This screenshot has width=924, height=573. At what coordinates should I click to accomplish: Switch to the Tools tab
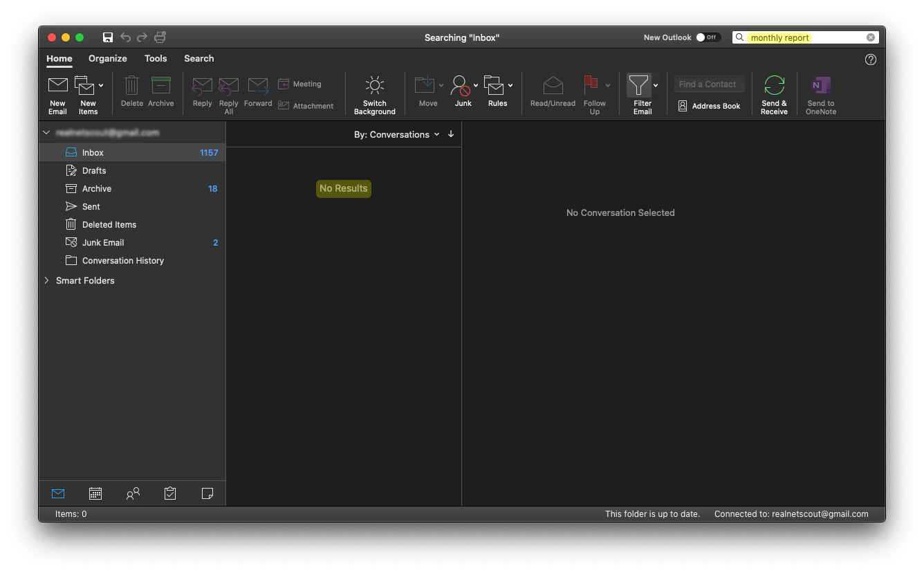pyautogui.click(x=156, y=58)
